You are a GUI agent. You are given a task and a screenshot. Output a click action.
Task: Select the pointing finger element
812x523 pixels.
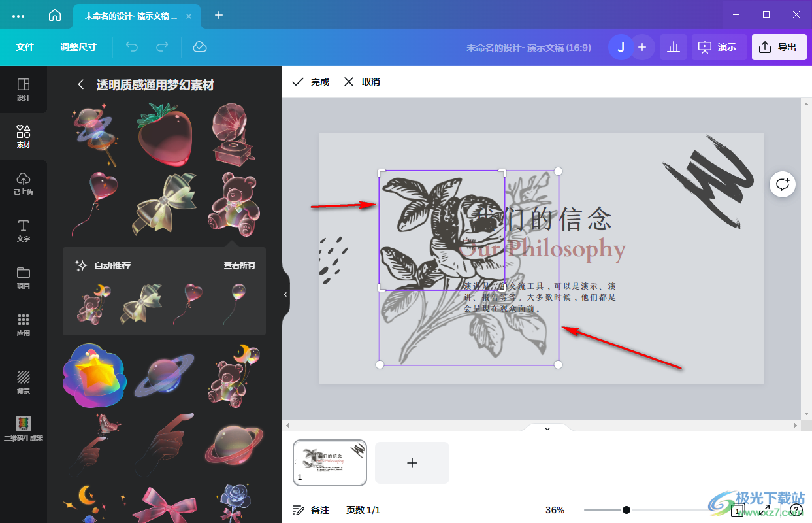coord(164,445)
